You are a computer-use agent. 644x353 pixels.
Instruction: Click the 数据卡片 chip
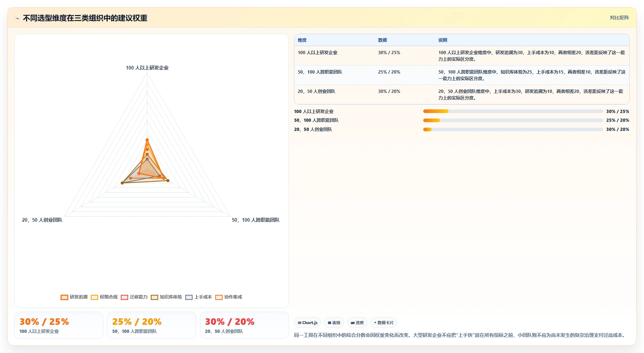click(x=384, y=323)
